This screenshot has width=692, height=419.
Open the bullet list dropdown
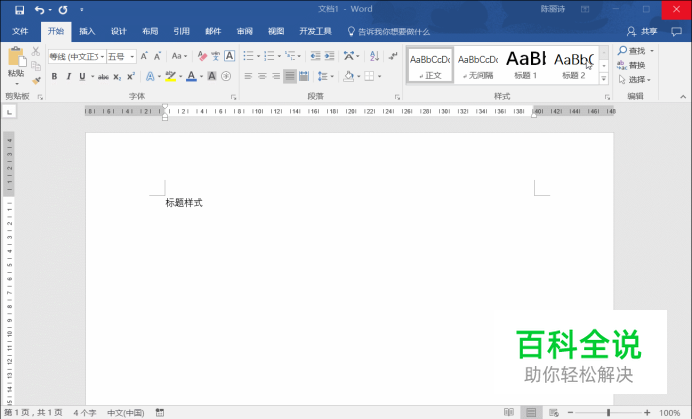coord(258,56)
